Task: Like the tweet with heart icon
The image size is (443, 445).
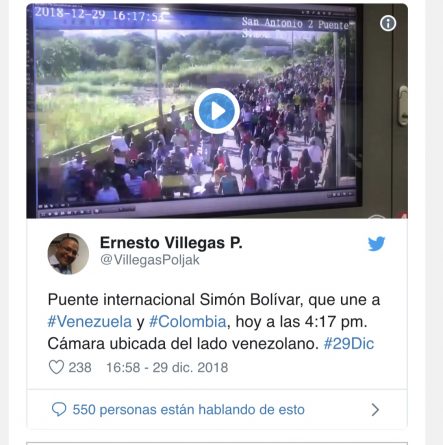Action: [x=56, y=367]
